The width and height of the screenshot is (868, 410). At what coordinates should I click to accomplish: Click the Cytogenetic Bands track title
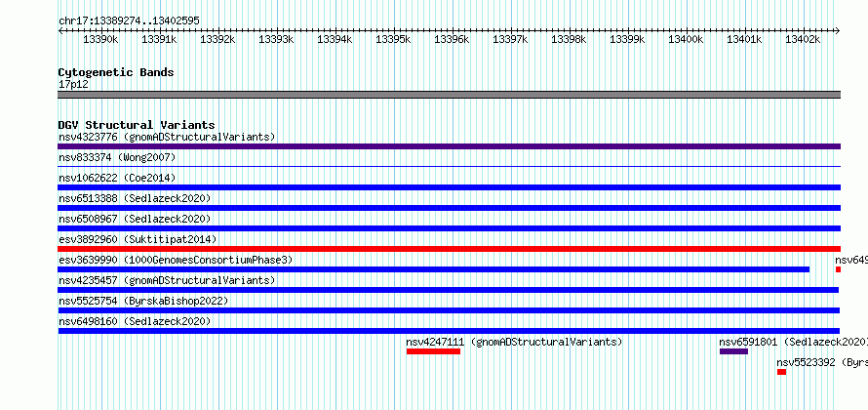click(116, 72)
